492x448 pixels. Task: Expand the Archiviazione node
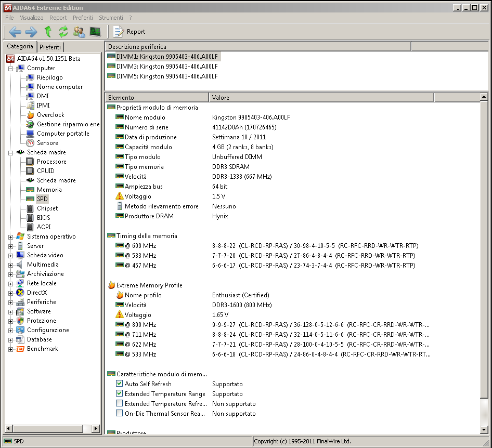click(11, 274)
